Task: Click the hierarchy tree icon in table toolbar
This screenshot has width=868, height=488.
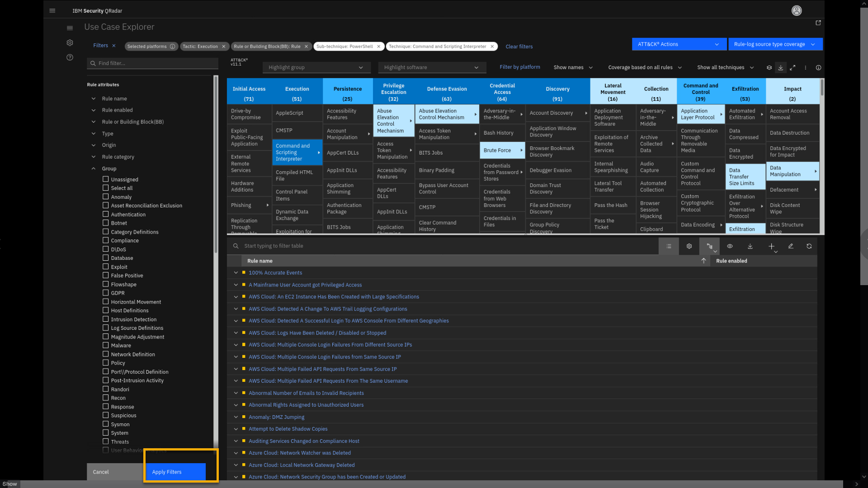Action: click(x=709, y=246)
